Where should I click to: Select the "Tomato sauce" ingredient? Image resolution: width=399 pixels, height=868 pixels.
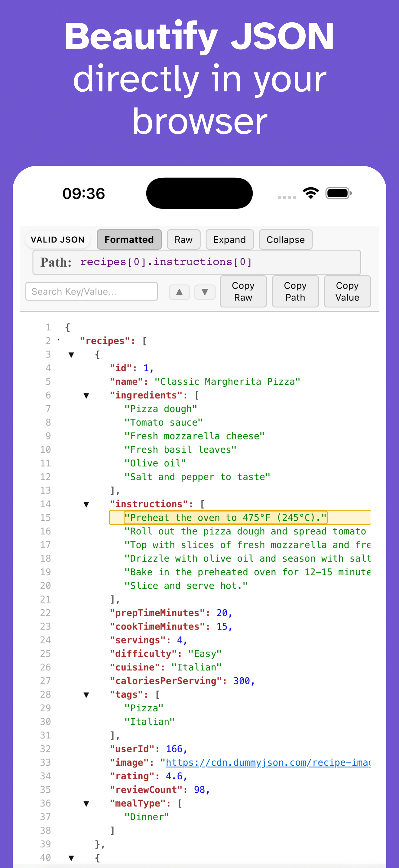pos(164,422)
